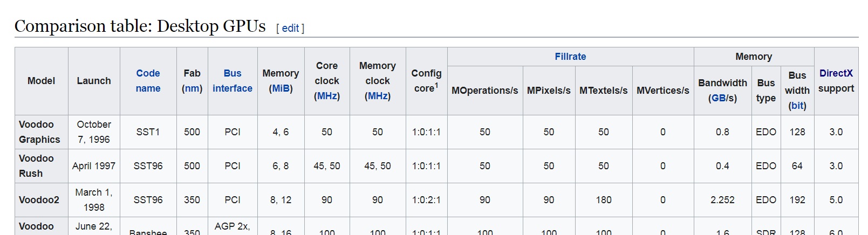Click the Comparison table: Desktop GPUs heading

click(140, 26)
